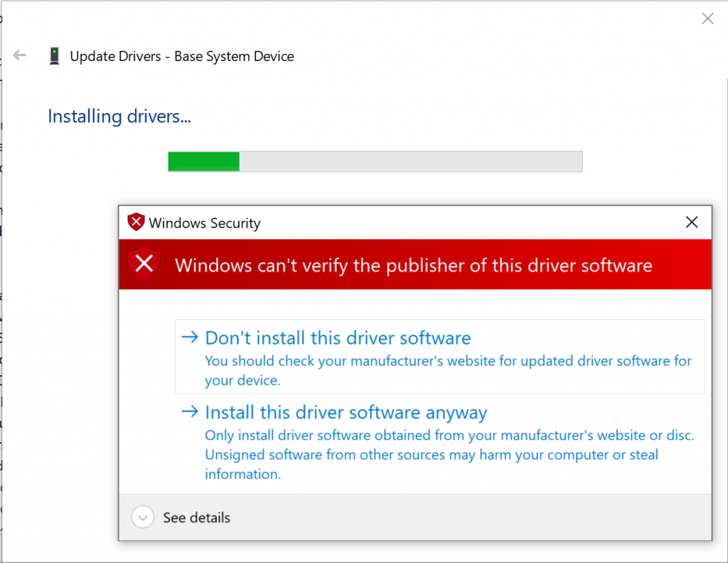Click the arrow icon beside Install anyway option
This screenshot has height=563, width=728.
coord(189,412)
